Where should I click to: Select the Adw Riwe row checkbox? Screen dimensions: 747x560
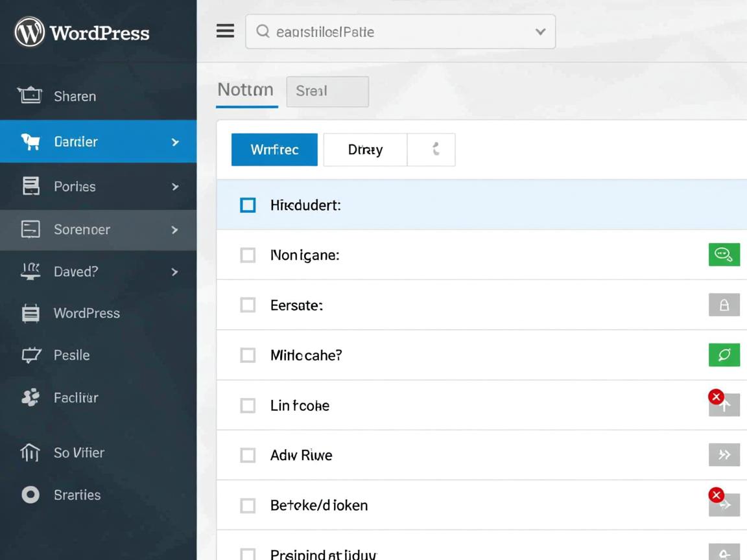pyautogui.click(x=248, y=455)
